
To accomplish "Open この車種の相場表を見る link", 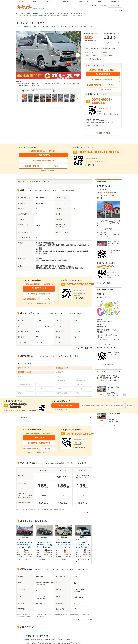I will click(x=84, y=348).
